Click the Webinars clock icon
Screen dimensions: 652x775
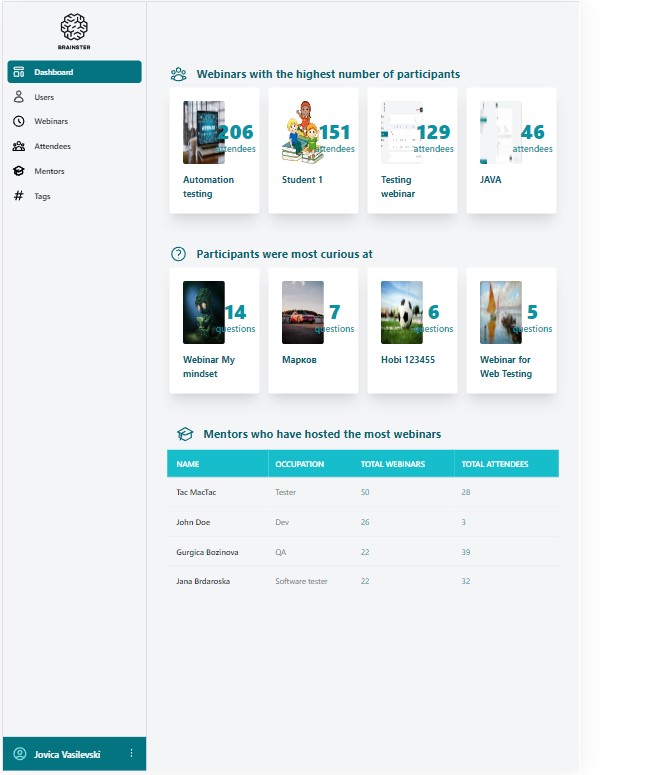pyautogui.click(x=19, y=121)
